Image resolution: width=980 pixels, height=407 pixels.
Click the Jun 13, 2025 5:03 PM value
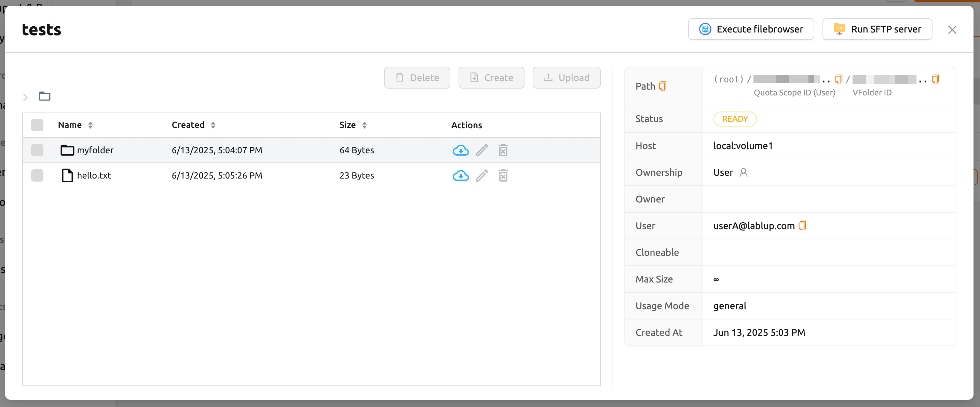[x=759, y=332]
